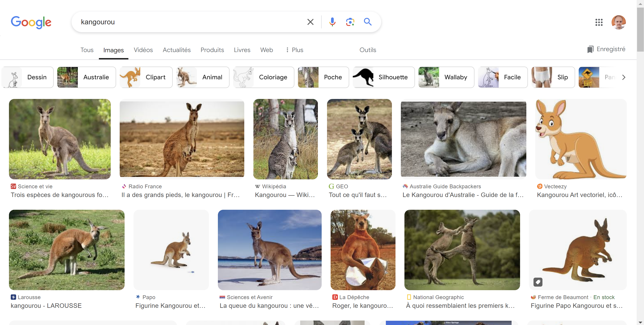Click the Sciences et Avenir favicon

(222, 297)
